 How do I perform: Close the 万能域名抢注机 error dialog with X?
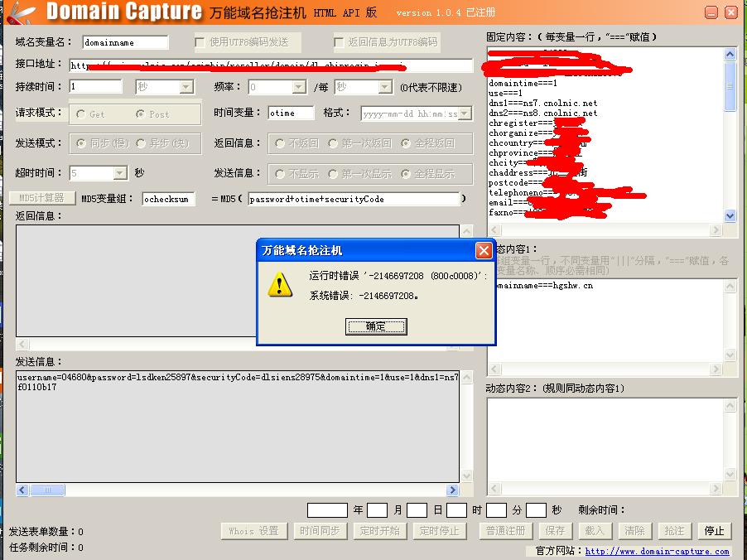click(484, 250)
